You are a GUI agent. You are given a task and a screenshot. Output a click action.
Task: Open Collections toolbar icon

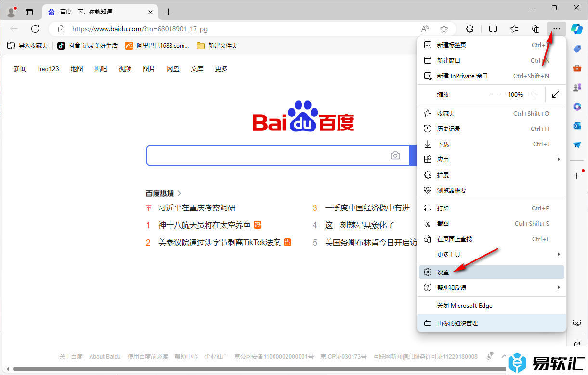point(536,29)
